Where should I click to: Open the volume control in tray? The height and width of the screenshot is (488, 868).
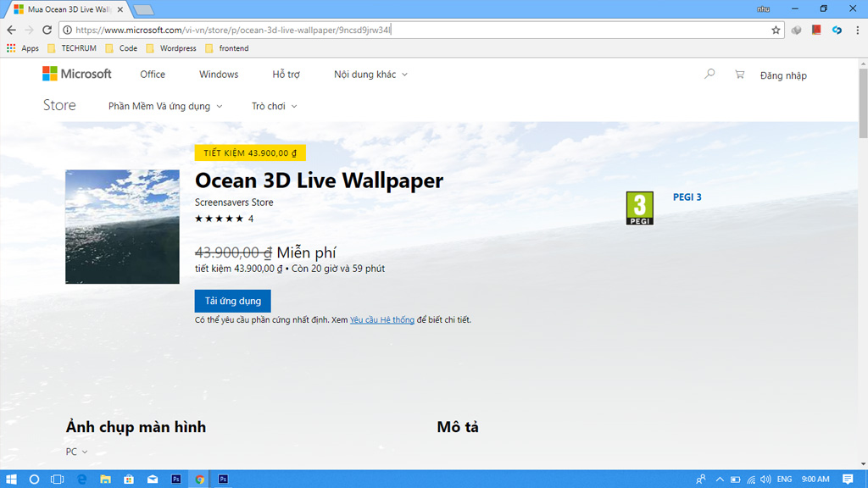coord(765,480)
